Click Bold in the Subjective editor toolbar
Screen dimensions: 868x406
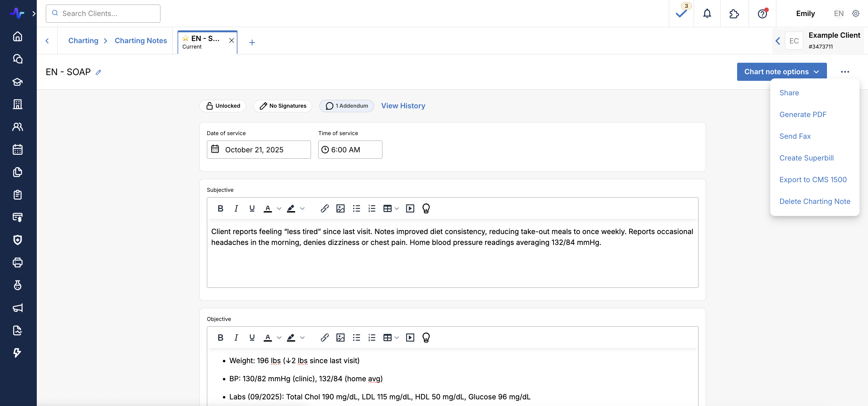[x=220, y=208]
